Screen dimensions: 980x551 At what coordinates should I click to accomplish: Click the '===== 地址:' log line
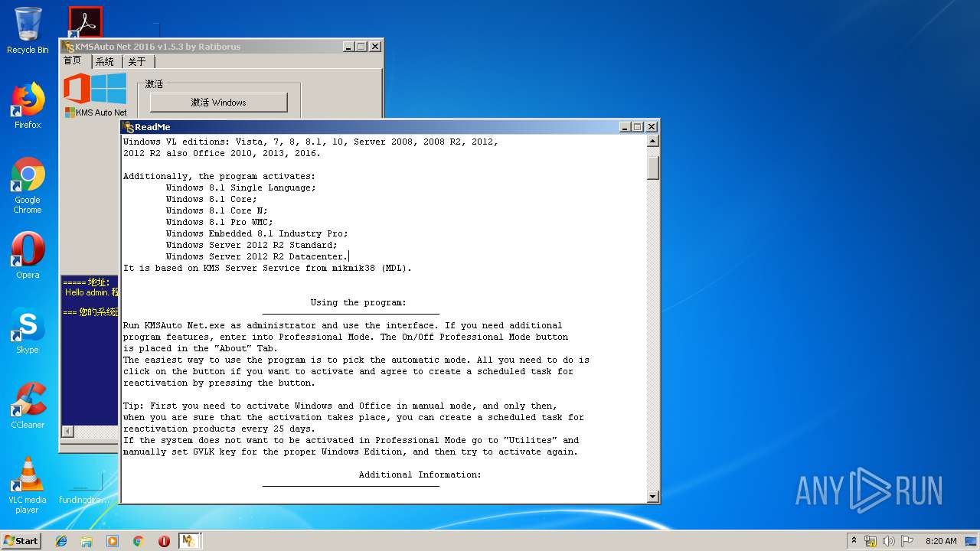pyautogui.click(x=87, y=282)
